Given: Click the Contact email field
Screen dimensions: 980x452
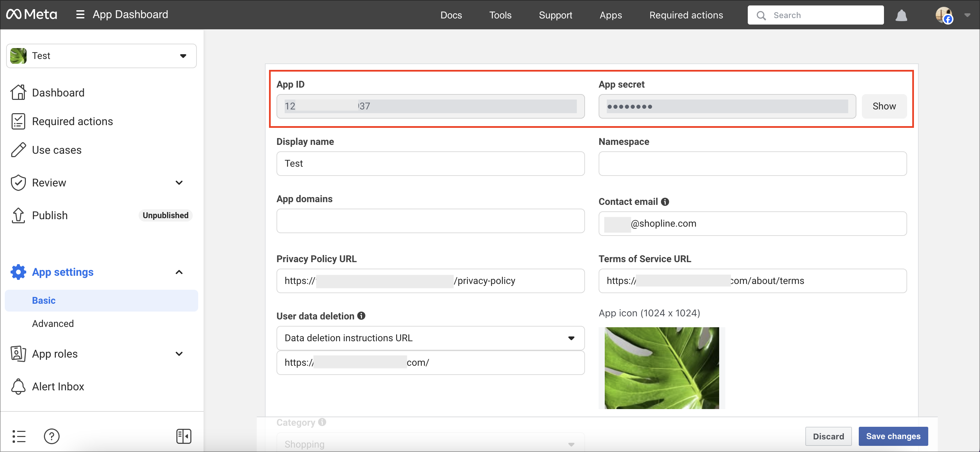Looking at the screenshot, I should click(753, 224).
